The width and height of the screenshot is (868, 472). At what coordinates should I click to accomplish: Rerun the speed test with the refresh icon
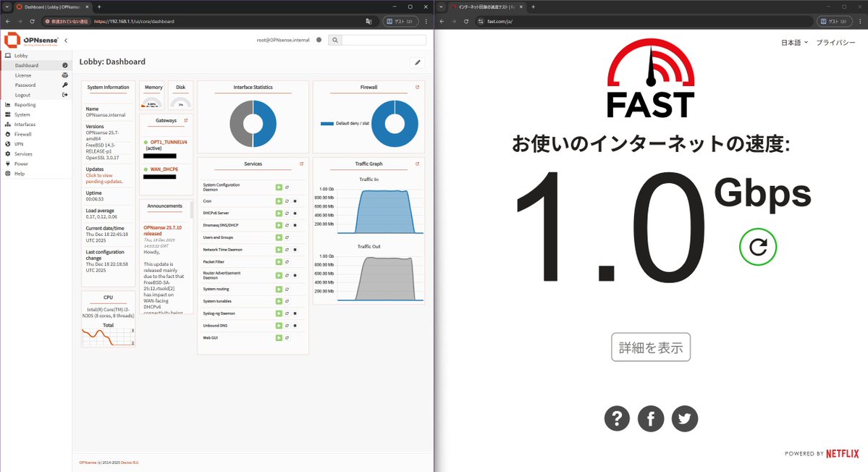pos(758,247)
